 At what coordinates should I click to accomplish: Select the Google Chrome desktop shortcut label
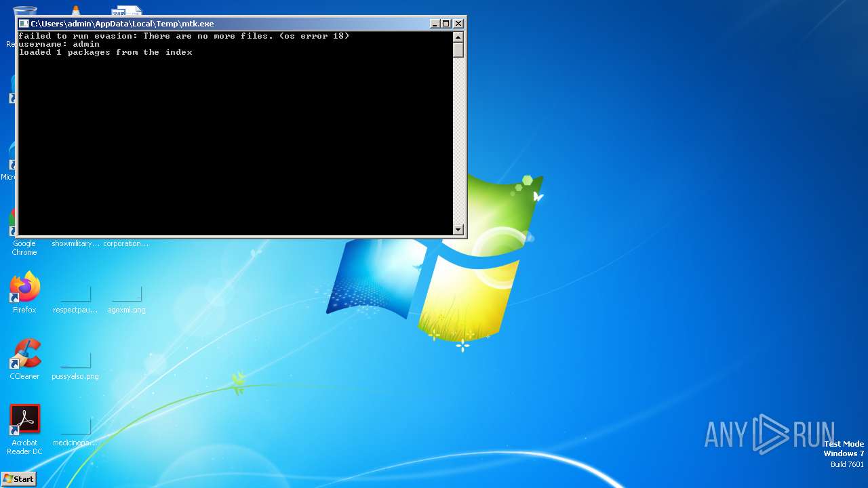(24, 248)
